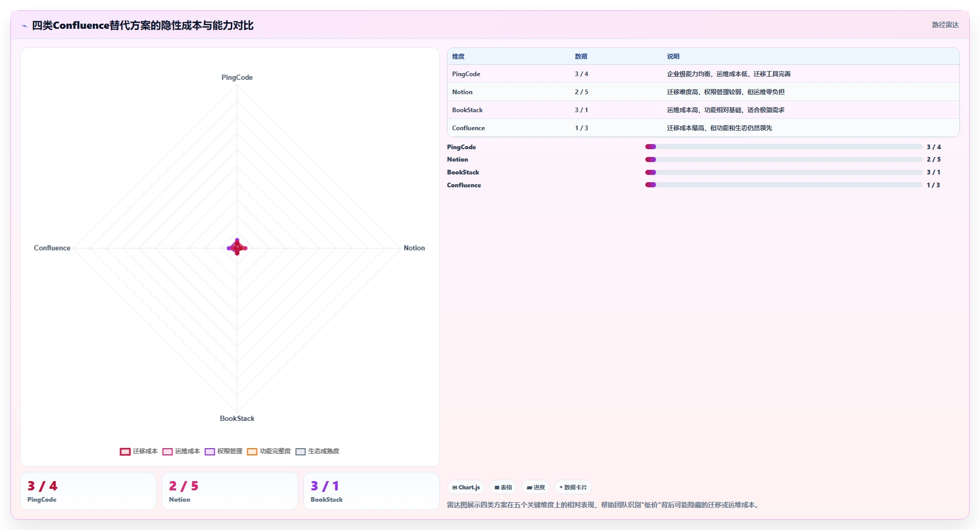Click Confluence label in progress list
This screenshot has width=980, height=530.
click(464, 185)
